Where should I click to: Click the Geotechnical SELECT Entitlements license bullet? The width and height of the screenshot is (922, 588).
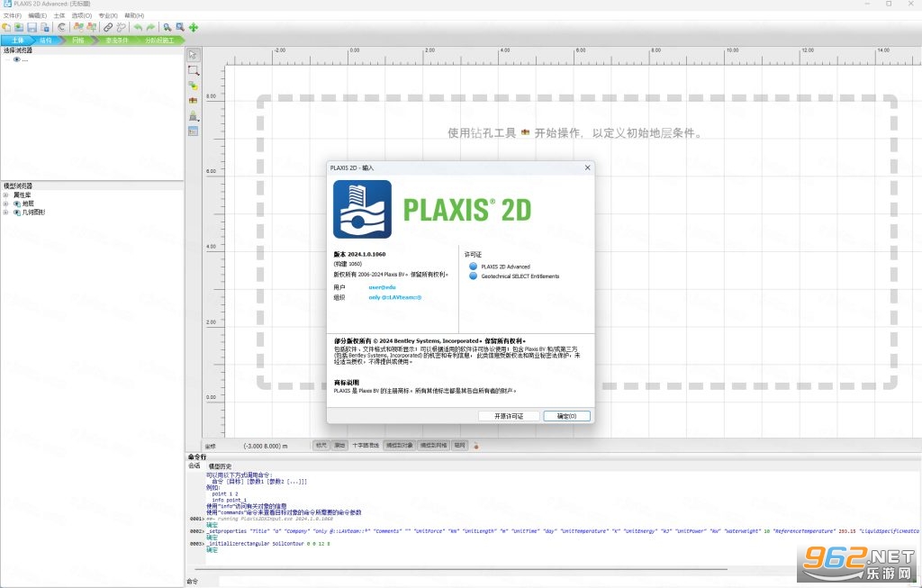473,276
